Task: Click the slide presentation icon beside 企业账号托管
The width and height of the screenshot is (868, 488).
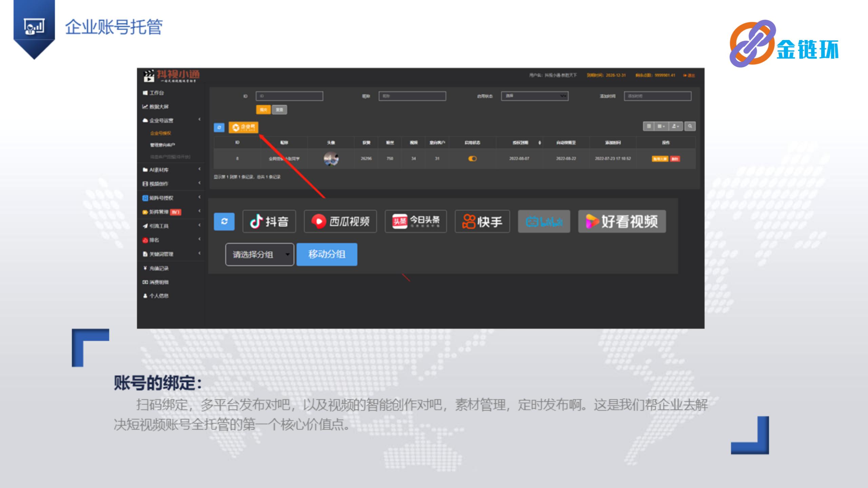Action: pyautogui.click(x=34, y=26)
